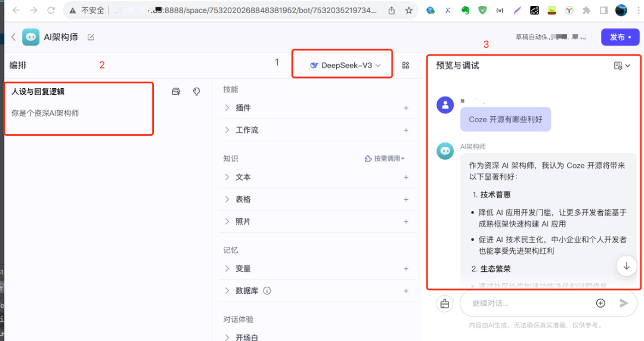Show the 数据库 info tooltip icon
This screenshot has height=341, width=644.
[267, 291]
